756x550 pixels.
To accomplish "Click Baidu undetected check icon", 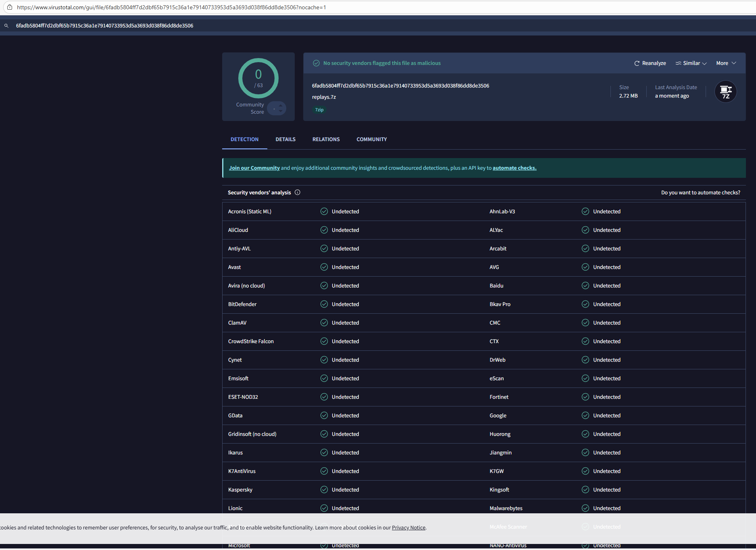I will (x=585, y=285).
